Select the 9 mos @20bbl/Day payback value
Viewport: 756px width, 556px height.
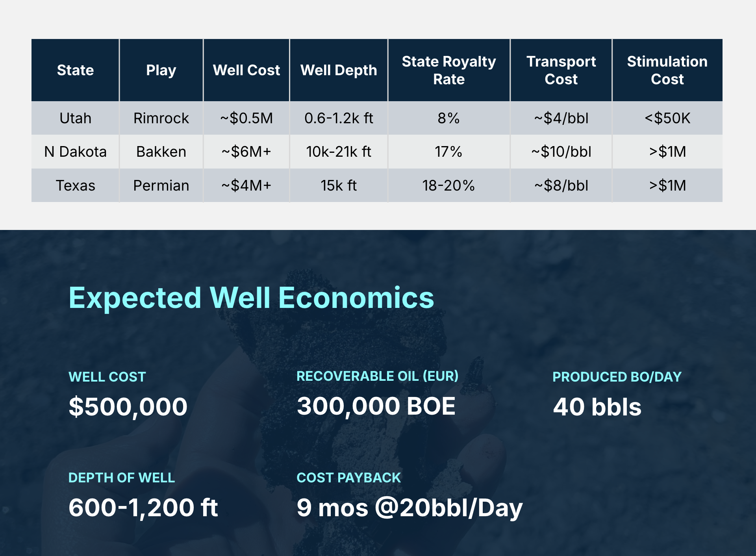(x=409, y=508)
